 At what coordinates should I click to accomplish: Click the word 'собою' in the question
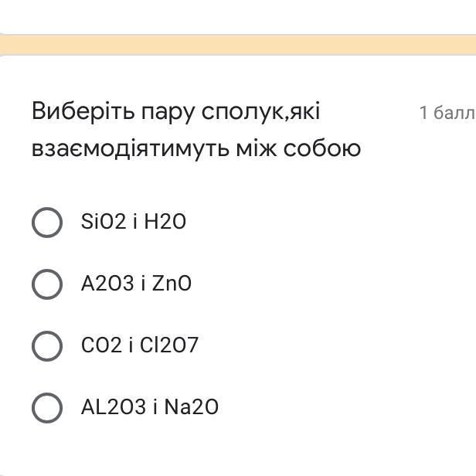pyautogui.click(x=322, y=148)
